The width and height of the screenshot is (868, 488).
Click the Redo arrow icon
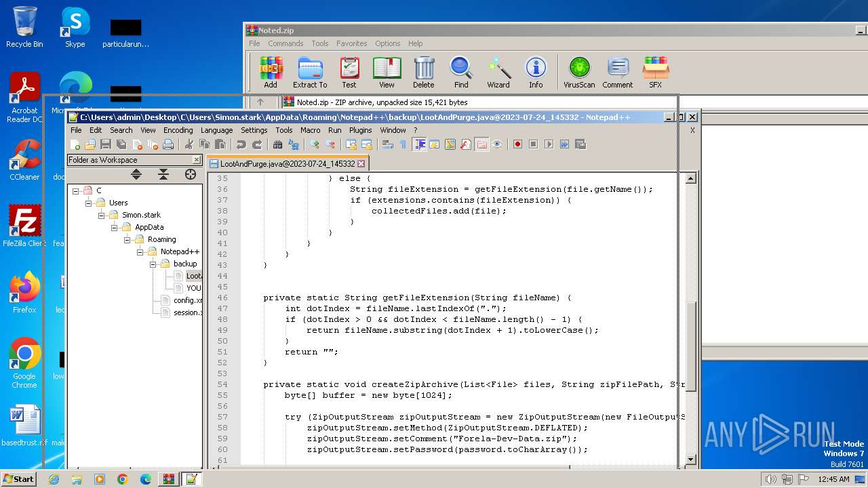pos(257,144)
